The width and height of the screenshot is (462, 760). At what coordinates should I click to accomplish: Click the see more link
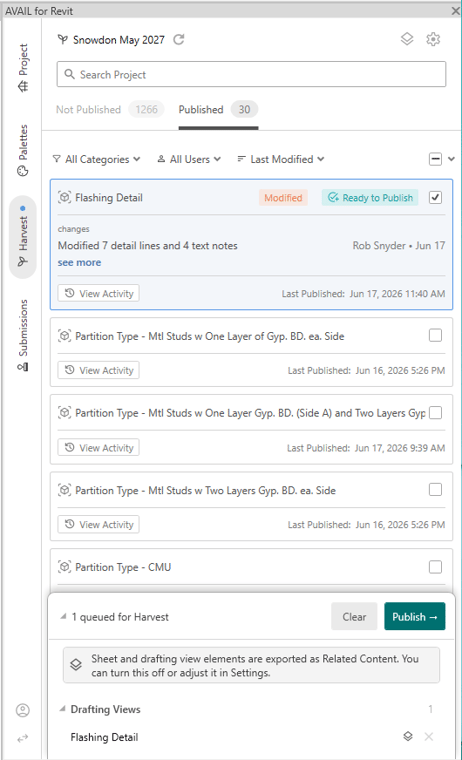(x=80, y=262)
